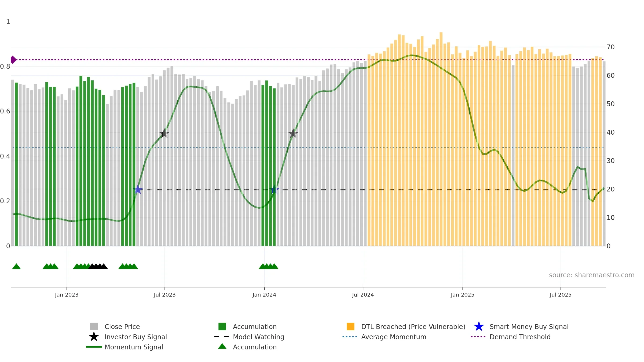Screen dimensions: 644x362
Task: Click the second black Investor Buy star
Action: [293, 133]
